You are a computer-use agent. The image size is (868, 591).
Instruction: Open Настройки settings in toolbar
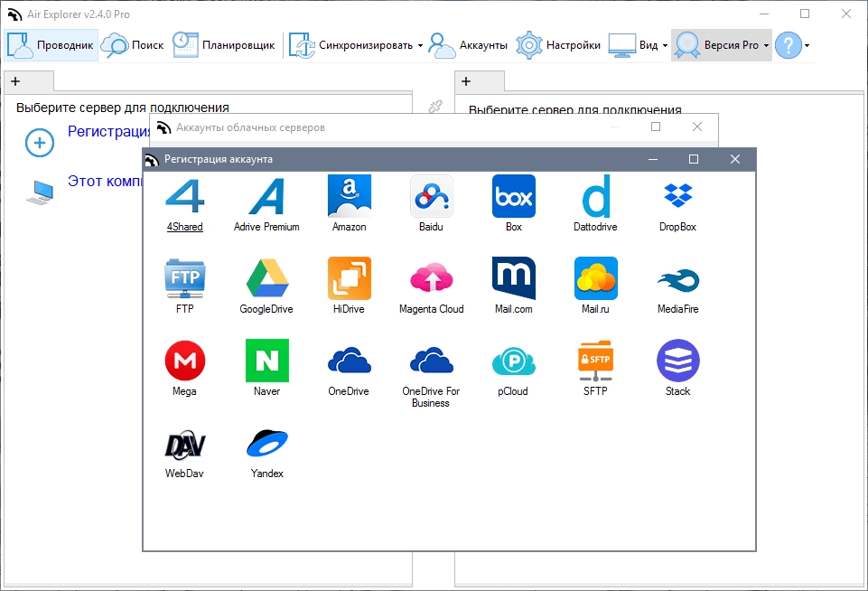point(558,45)
